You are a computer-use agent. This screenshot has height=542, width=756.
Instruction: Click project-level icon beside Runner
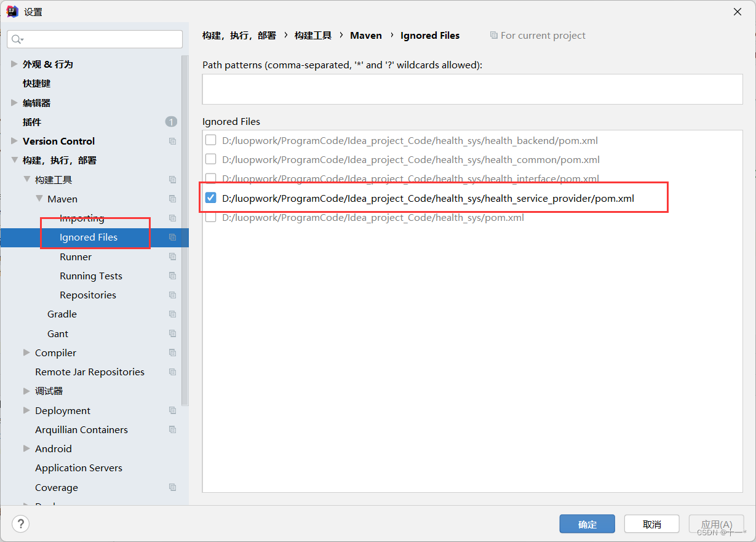point(172,257)
